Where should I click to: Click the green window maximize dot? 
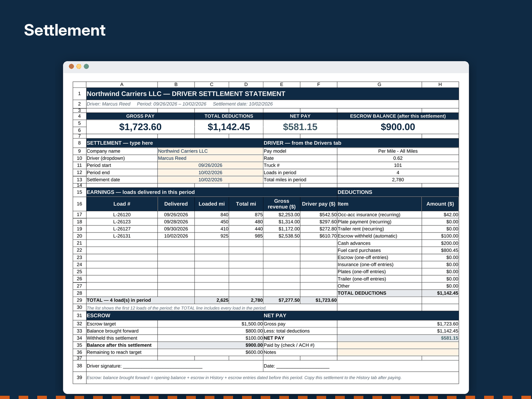(86, 66)
